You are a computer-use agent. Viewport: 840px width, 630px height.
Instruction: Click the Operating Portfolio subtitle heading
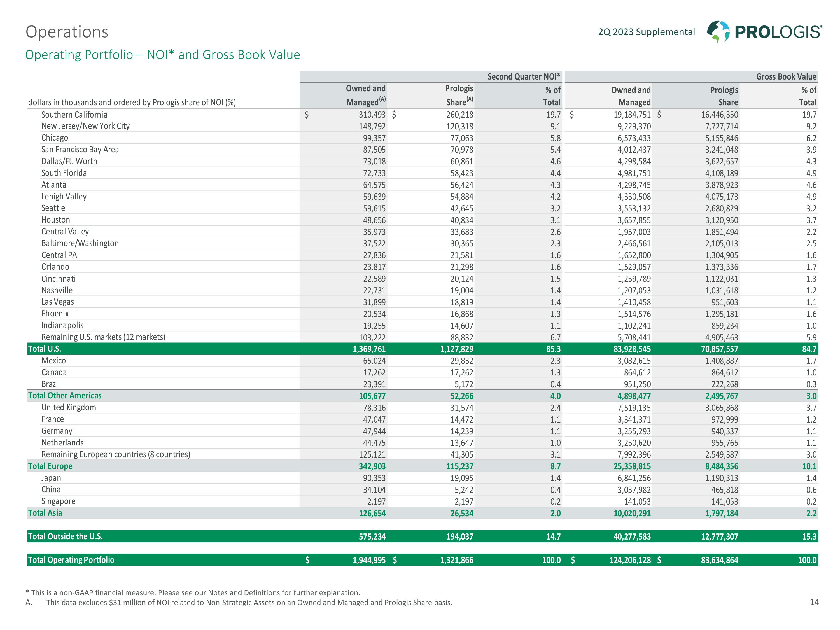pos(162,55)
